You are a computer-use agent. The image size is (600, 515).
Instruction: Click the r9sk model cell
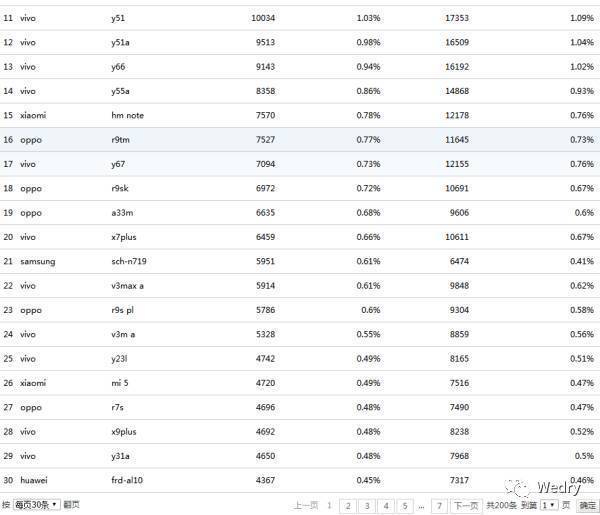120,188
